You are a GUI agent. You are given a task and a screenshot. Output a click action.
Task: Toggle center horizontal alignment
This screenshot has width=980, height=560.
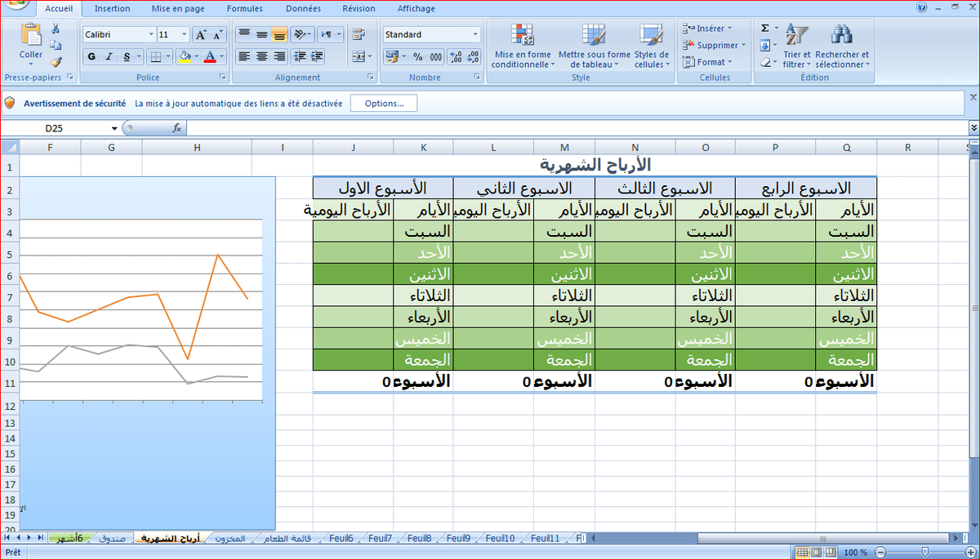[261, 57]
